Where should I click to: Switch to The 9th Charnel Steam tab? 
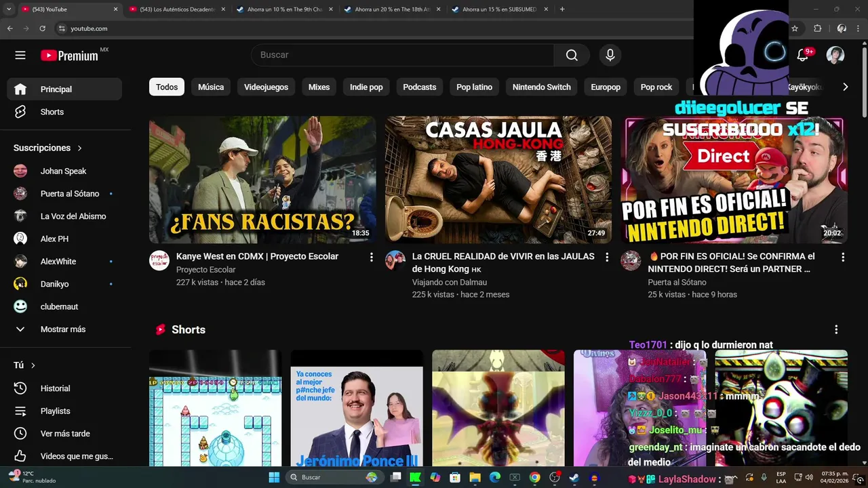283,9
